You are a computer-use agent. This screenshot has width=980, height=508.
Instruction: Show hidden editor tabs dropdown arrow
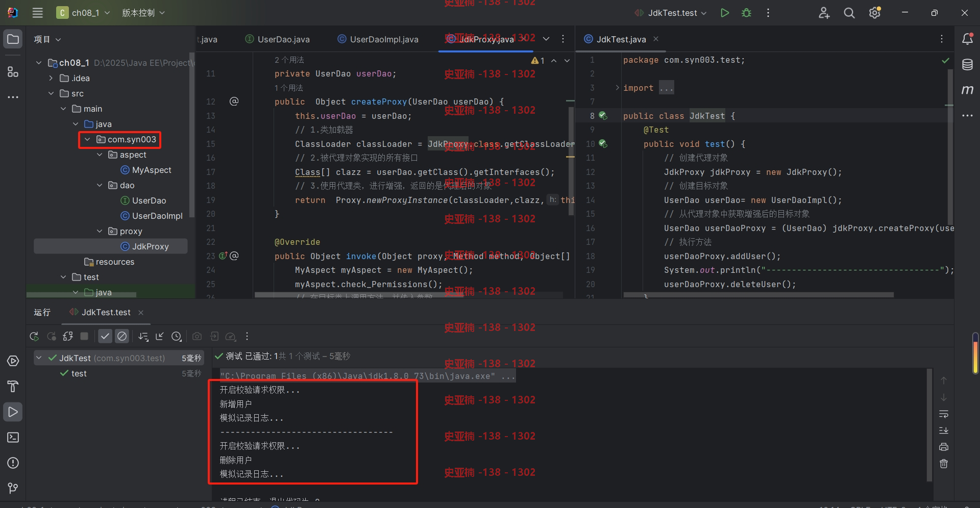coord(546,39)
